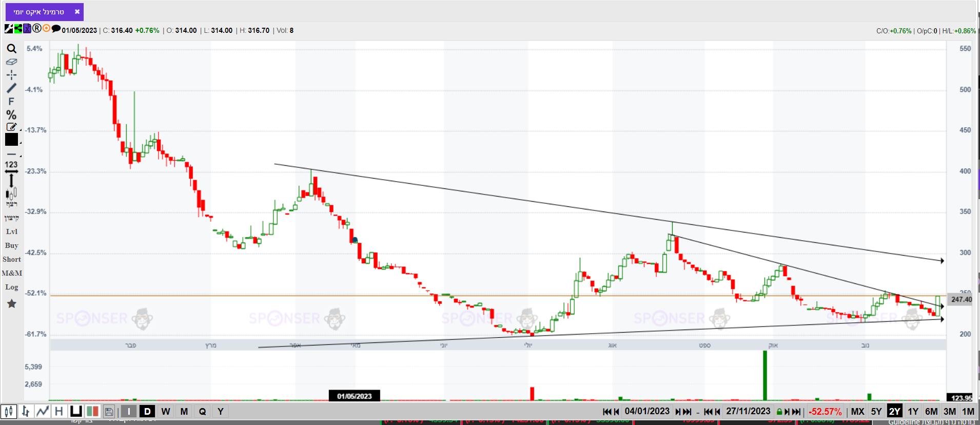Image resolution: width=980 pixels, height=425 pixels.
Task: Add chart to favorites with star
Action: [12, 304]
